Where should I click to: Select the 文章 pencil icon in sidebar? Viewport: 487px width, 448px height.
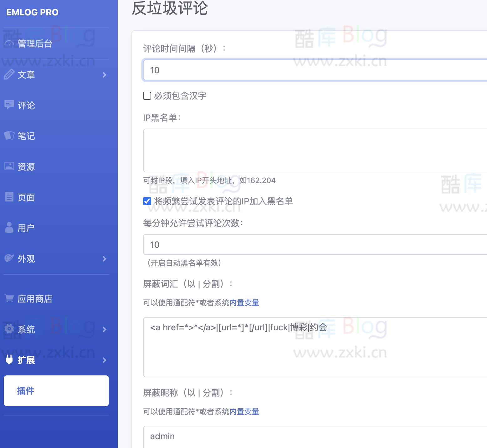pyautogui.click(x=9, y=75)
